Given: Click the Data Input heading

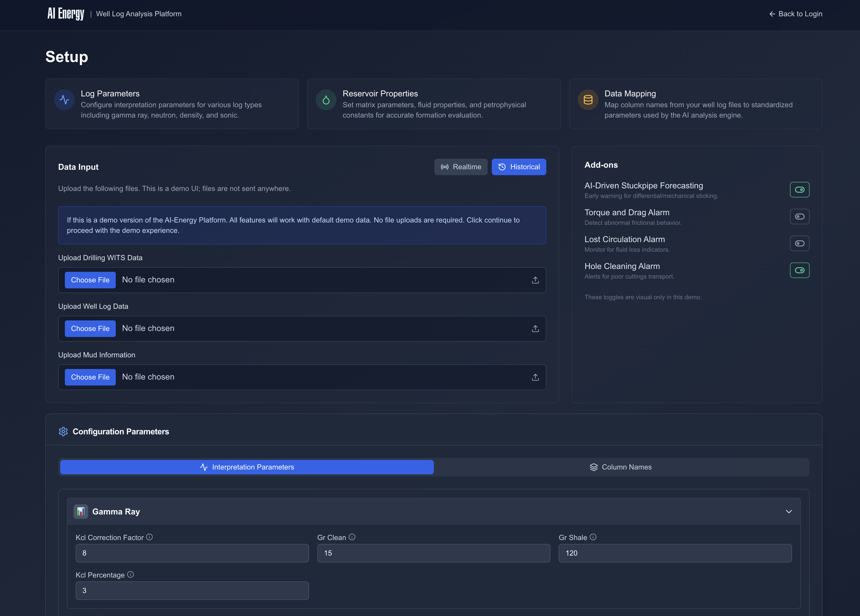Looking at the screenshot, I should [78, 167].
